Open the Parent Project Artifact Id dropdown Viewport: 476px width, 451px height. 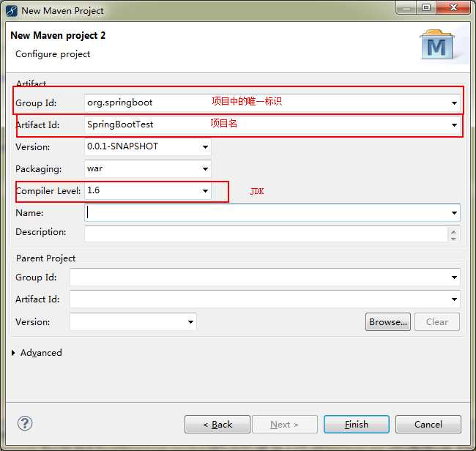click(x=454, y=299)
